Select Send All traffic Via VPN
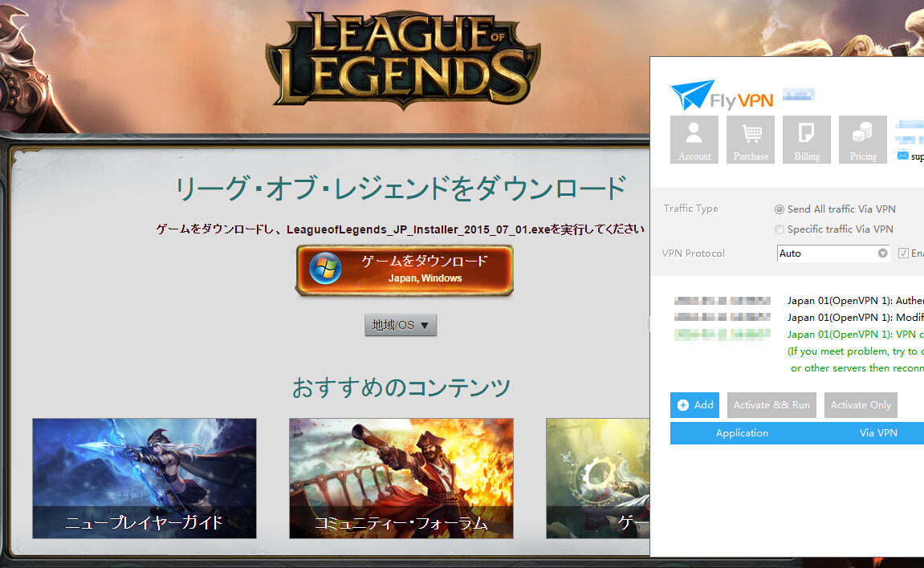Screen dimensions: 924x568 [836, 209]
